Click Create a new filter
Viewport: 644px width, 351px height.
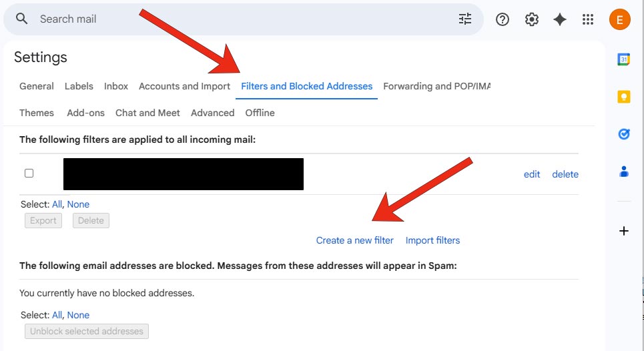click(x=354, y=240)
